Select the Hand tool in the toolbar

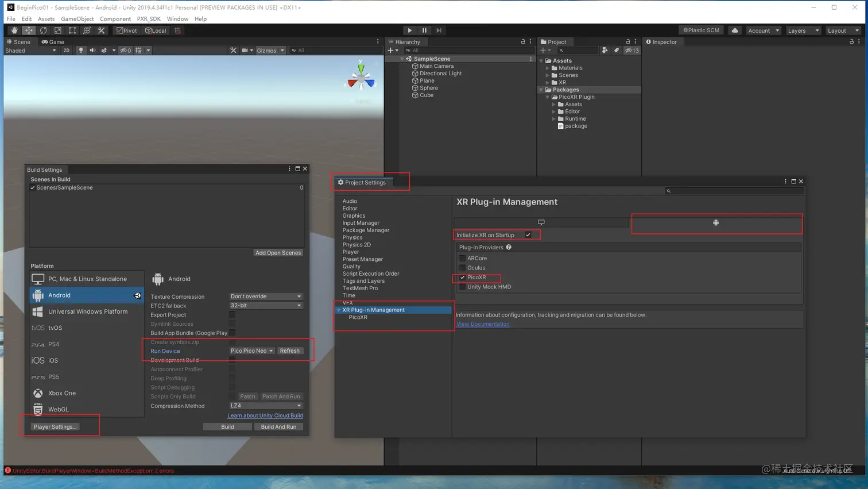(14, 30)
